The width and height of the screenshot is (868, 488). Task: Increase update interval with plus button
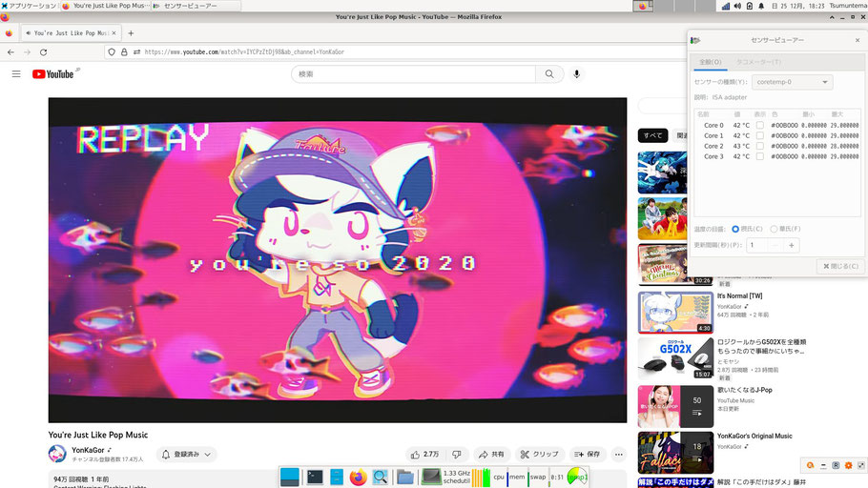[x=792, y=245]
